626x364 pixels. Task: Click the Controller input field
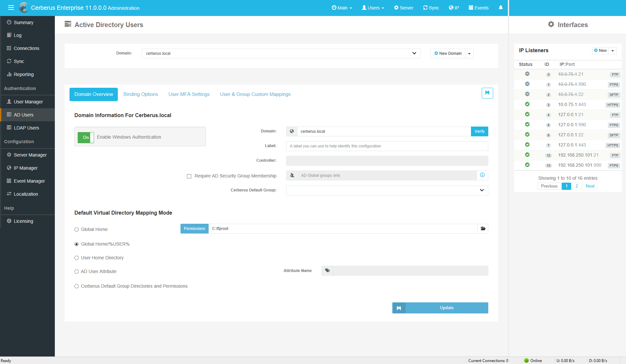387,160
